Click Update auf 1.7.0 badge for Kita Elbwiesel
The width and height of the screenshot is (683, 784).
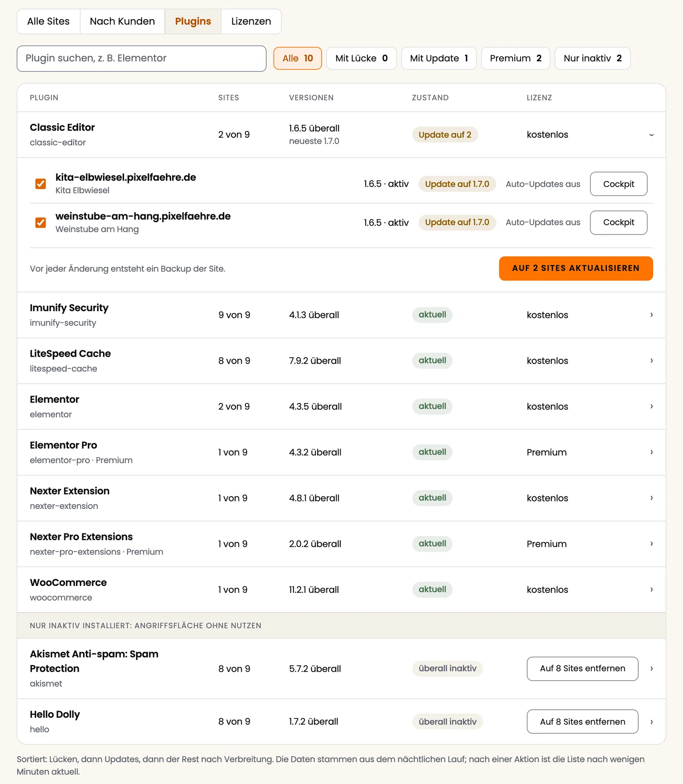457,184
